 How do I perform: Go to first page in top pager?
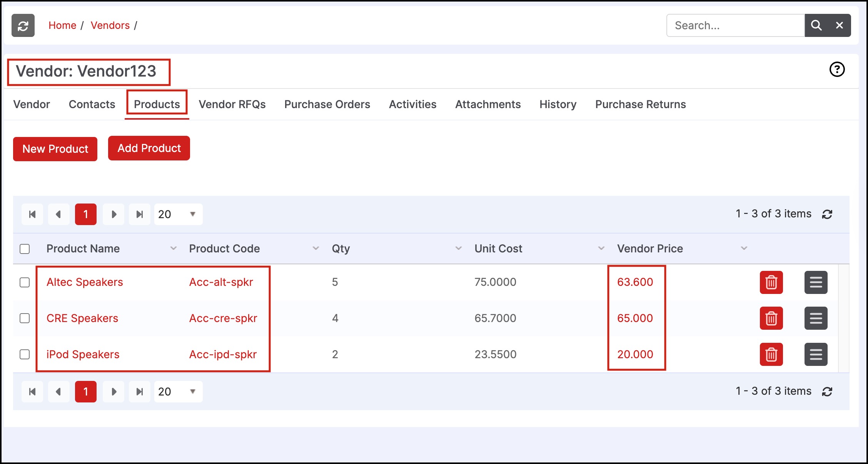(x=32, y=214)
